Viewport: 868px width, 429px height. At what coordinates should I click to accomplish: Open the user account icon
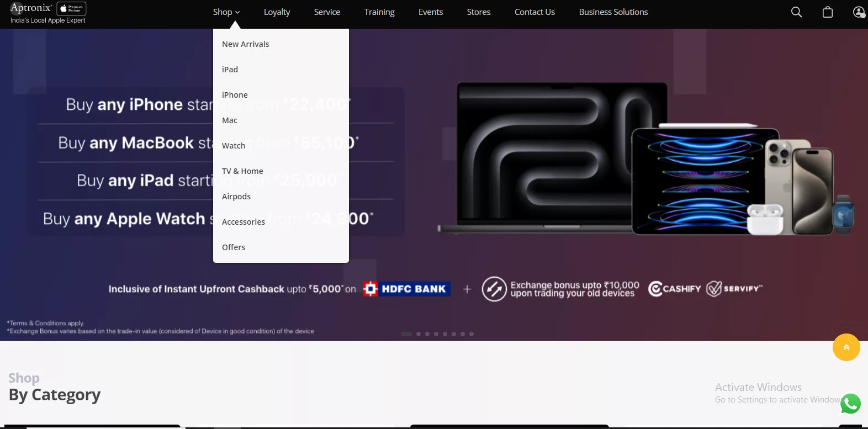tap(859, 12)
